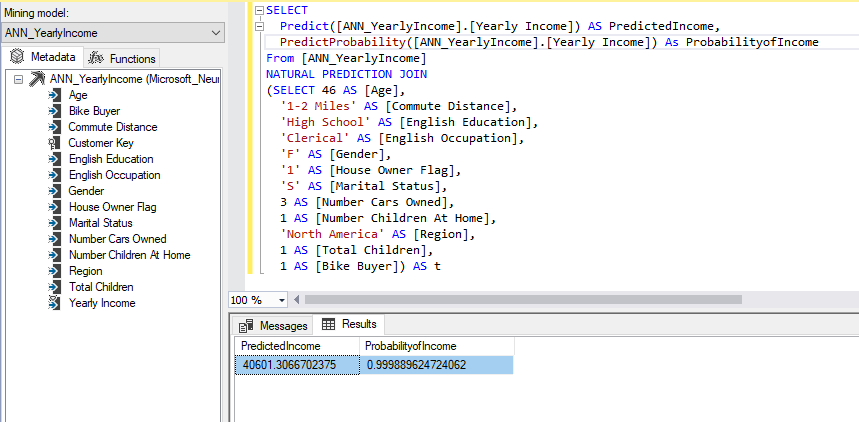Viewport: 859px width, 422px height.
Task: Select the Total Children tree item
Action: [101, 287]
